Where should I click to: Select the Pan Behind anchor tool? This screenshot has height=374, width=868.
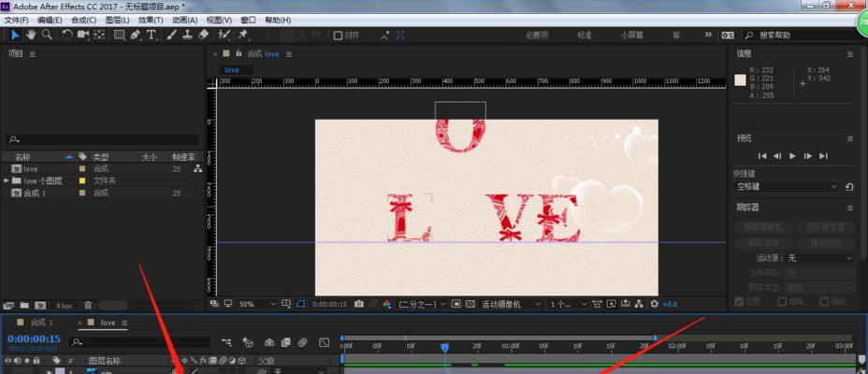pos(99,35)
